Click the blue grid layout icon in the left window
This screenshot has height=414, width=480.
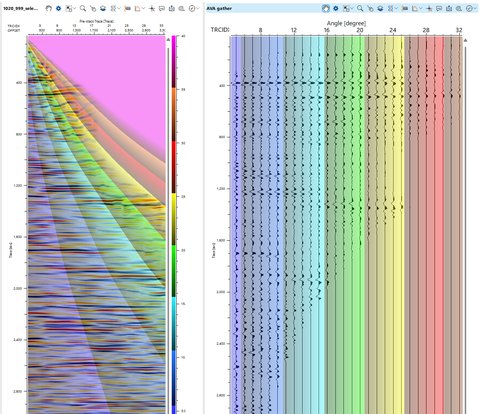[x=113, y=9]
